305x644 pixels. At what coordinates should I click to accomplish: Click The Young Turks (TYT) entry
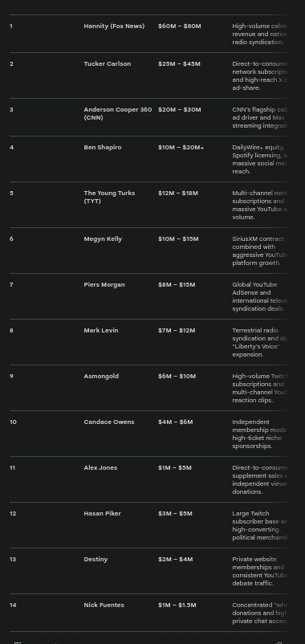point(109,198)
